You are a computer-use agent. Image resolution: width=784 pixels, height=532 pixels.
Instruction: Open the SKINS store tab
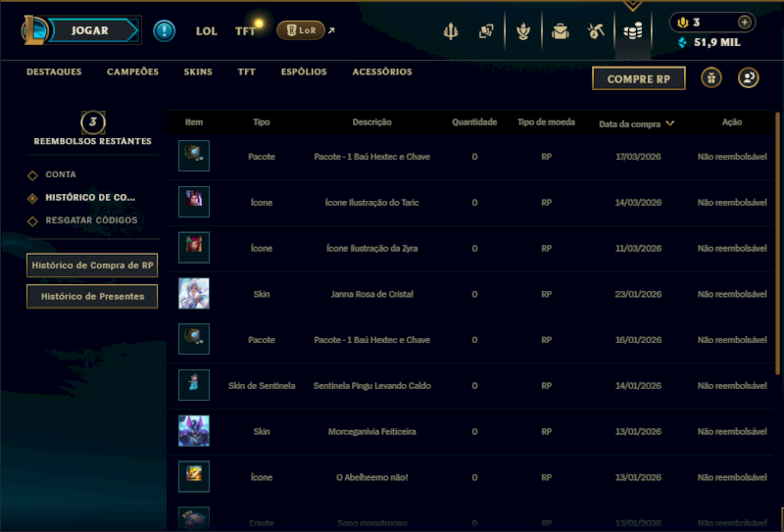[198, 72]
